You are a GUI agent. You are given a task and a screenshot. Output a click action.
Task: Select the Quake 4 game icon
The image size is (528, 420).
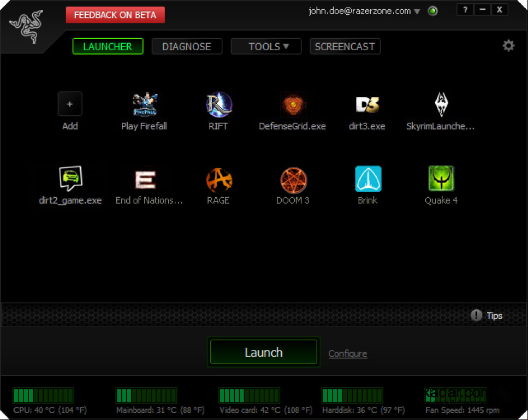(x=441, y=178)
